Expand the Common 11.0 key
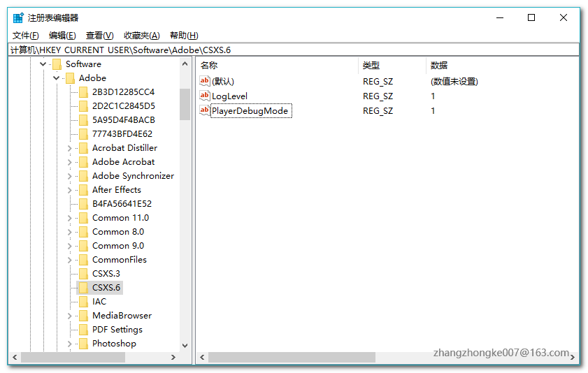588x373 pixels. (69, 219)
